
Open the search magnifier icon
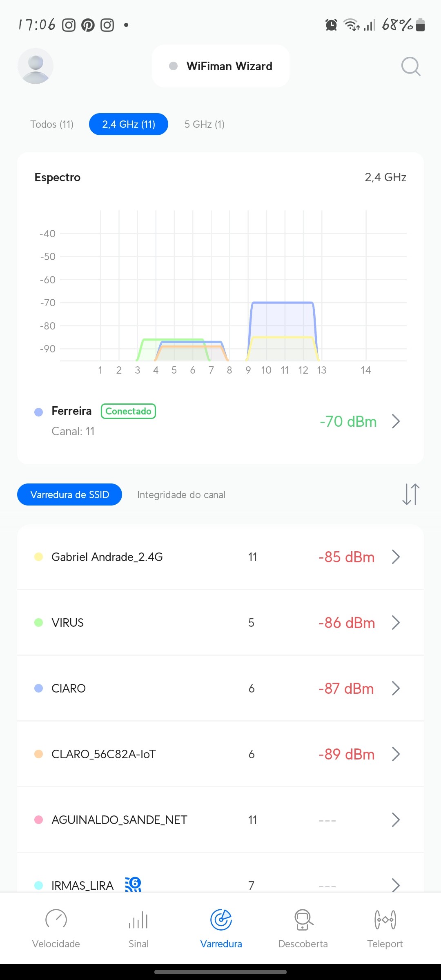point(410,66)
